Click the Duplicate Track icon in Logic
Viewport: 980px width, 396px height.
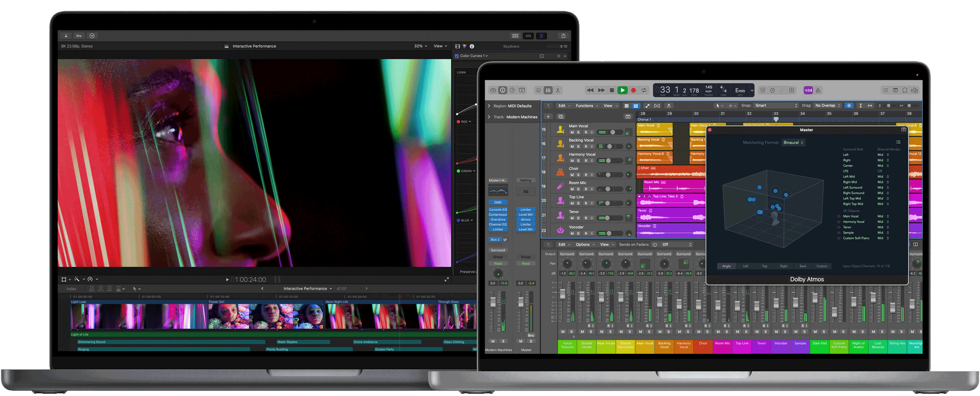coord(561,116)
